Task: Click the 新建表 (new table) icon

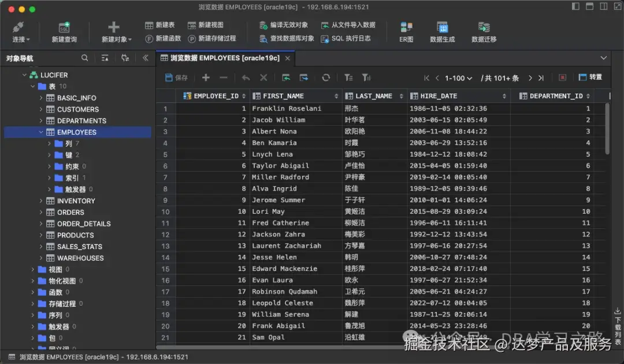Action: [x=159, y=25]
